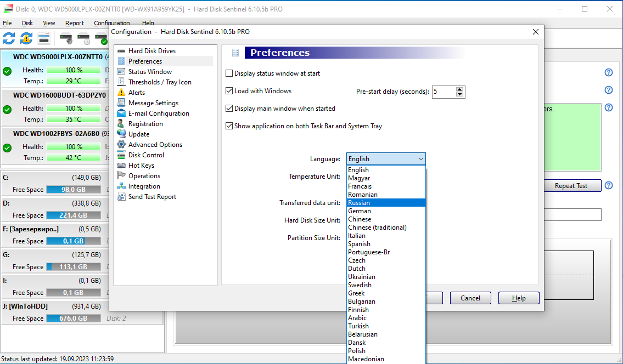This screenshot has height=364, width=623.
Task: Collapse the Language combo box
Action: [x=421, y=159]
